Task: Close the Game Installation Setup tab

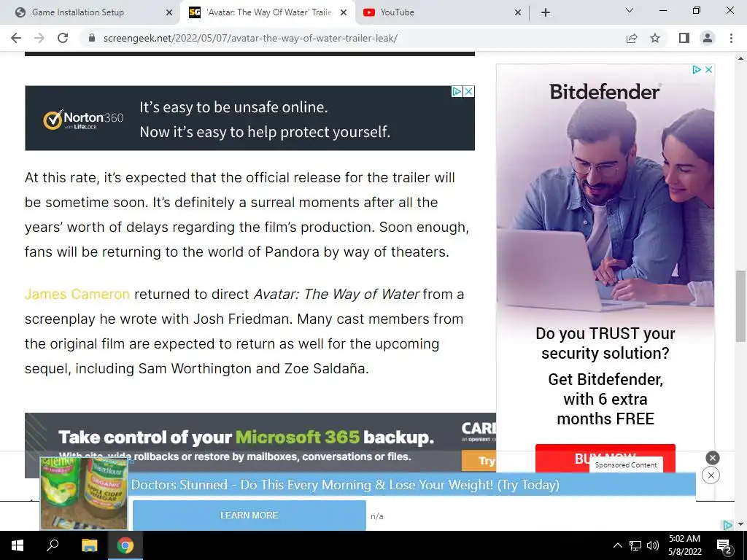Action: 169,13
